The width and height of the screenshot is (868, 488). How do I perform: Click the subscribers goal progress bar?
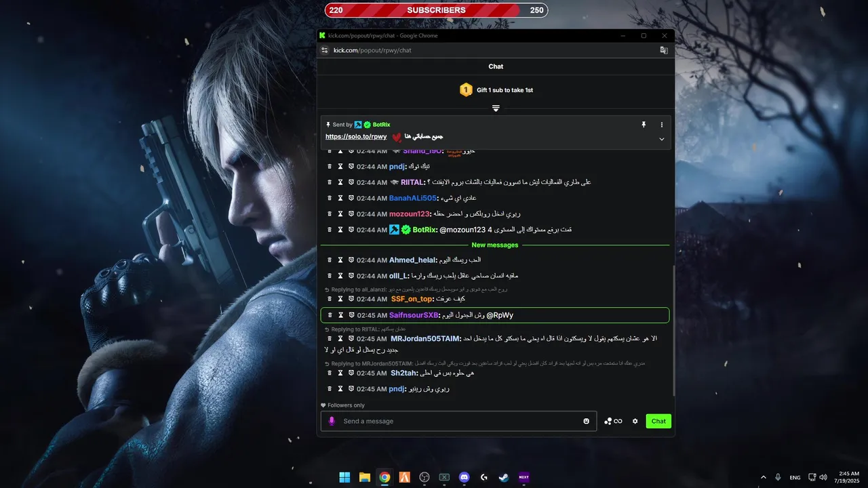(436, 10)
